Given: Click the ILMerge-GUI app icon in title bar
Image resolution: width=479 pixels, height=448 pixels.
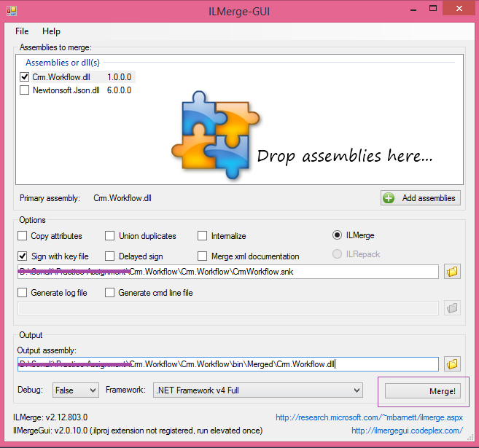Looking at the screenshot, I should 12,11.
